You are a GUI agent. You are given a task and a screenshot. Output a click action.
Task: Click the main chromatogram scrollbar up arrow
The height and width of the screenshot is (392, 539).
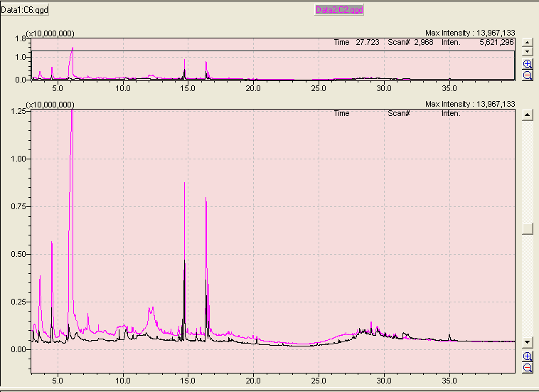point(528,115)
